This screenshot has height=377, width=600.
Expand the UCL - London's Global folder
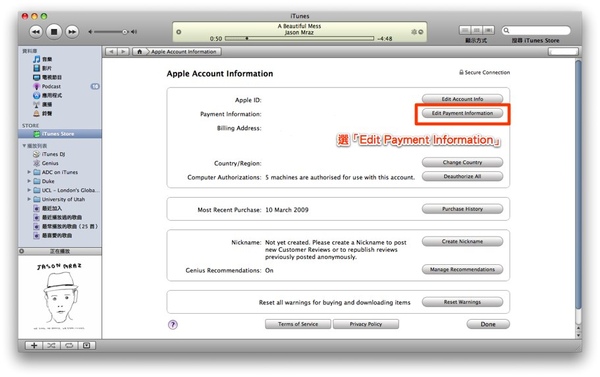click(x=29, y=190)
